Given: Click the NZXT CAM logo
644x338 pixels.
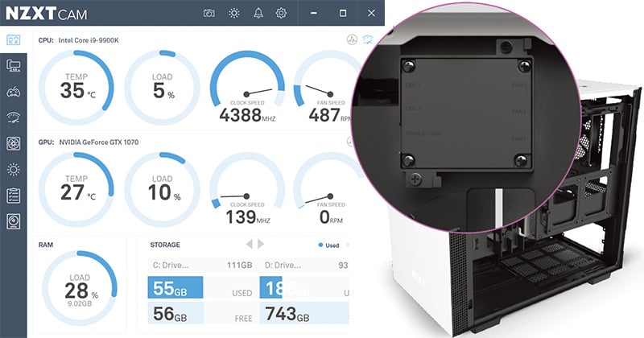Looking at the screenshot, I should tap(46, 13).
